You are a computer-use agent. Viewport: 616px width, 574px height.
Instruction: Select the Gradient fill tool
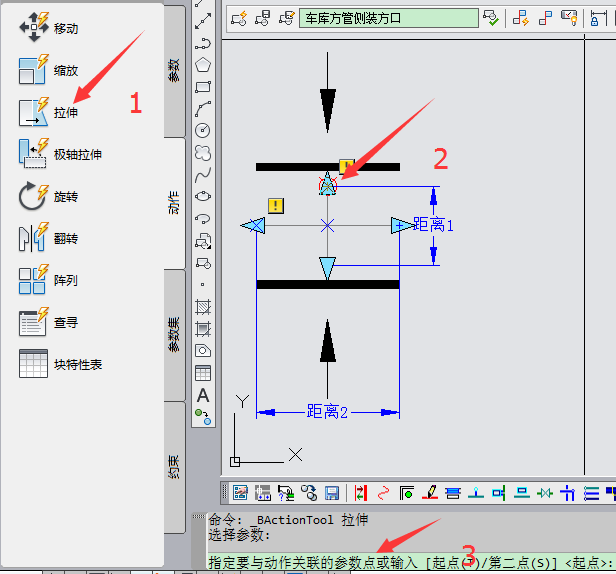(x=203, y=329)
